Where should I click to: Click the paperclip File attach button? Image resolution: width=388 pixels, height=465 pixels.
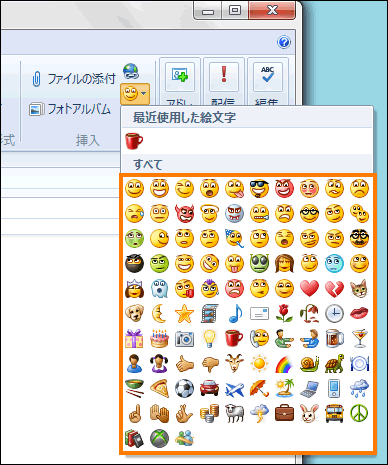[73, 79]
